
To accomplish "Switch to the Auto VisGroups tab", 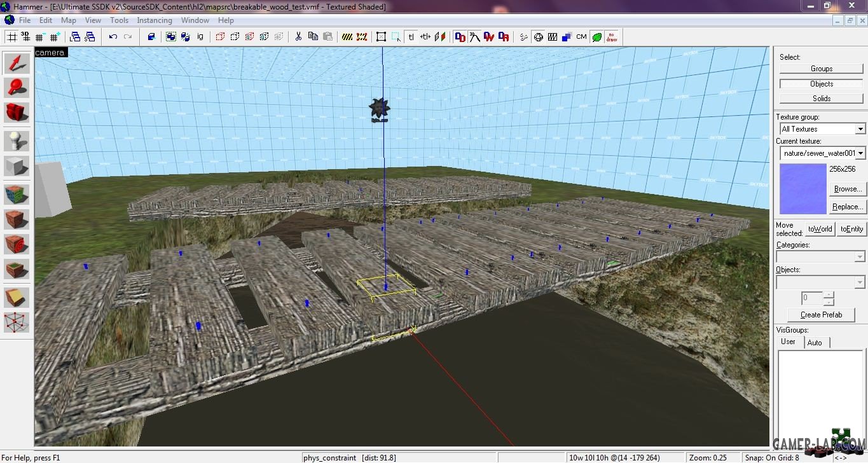I will 815,343.
